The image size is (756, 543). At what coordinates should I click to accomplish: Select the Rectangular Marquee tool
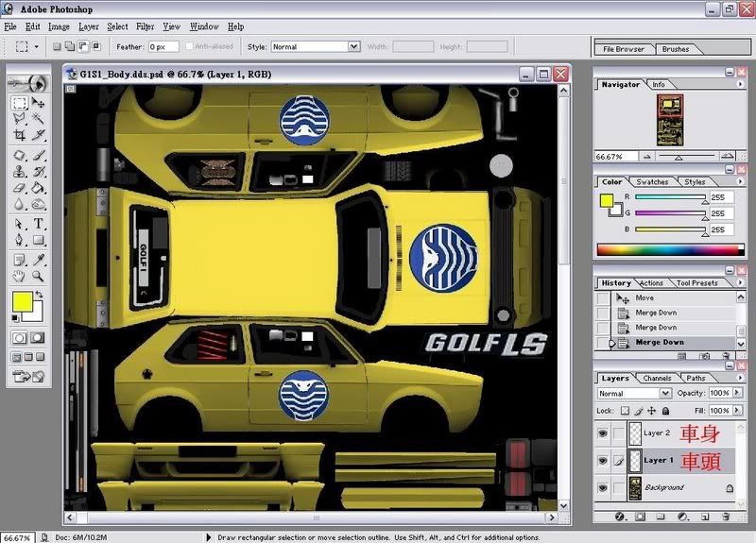19,103
